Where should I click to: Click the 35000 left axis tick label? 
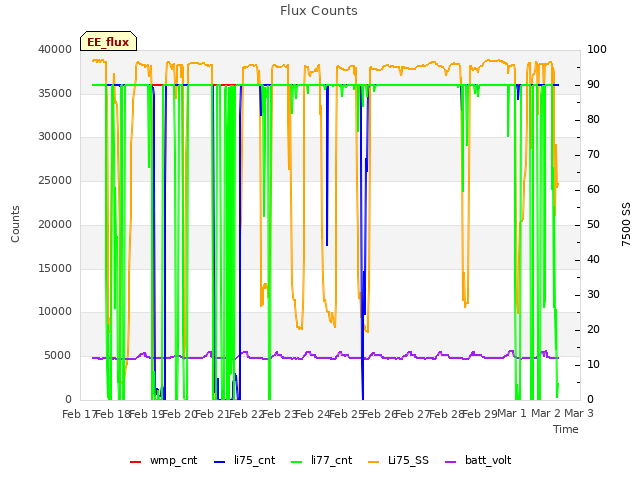tap(55, 93)
